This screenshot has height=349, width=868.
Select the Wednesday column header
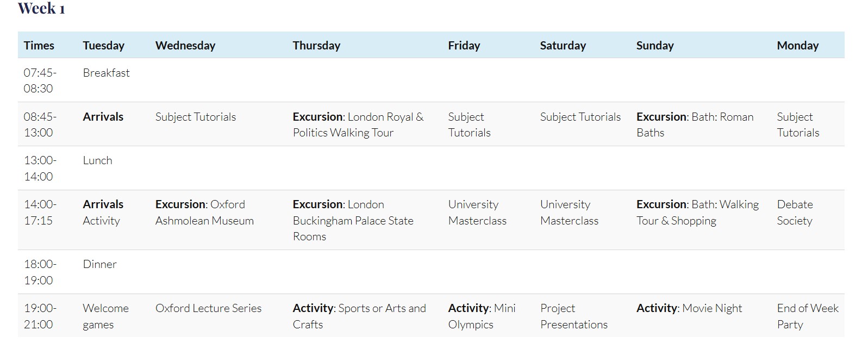click(x=185, y=46)
